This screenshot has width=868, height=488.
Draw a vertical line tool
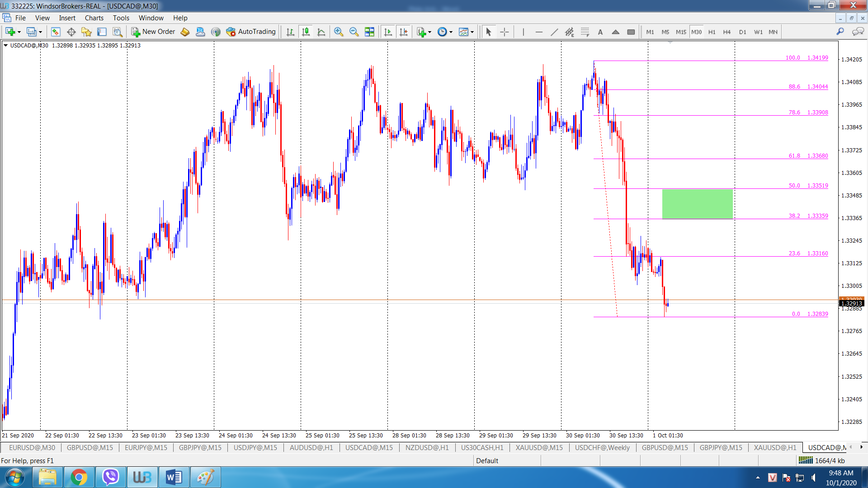(x=523, y=32)
